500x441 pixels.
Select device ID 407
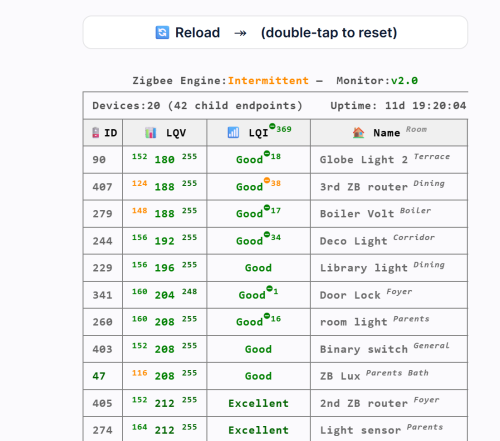[x=102, y=187]
